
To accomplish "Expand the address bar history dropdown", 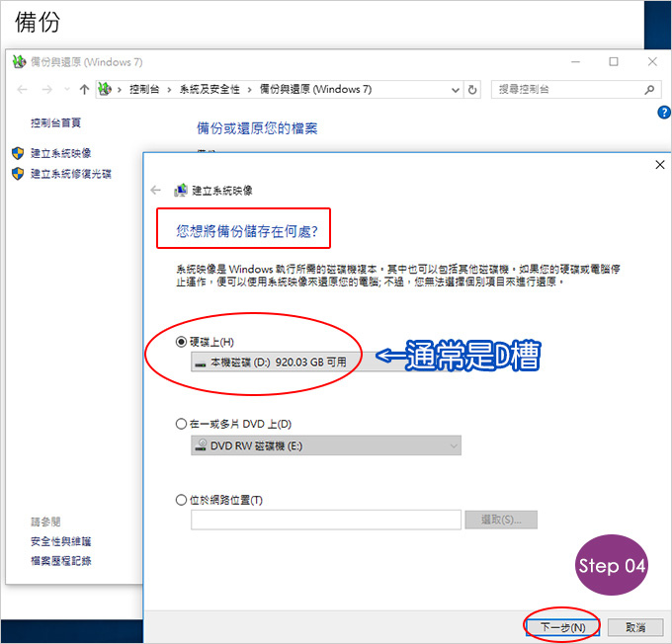I will [456, 90].
